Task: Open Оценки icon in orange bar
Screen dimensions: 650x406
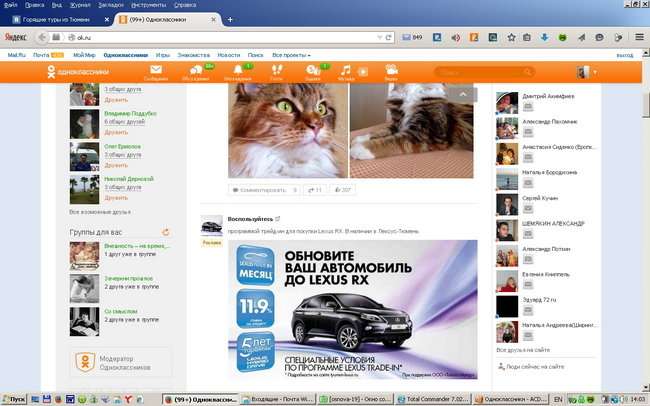Action: point(313,72)
